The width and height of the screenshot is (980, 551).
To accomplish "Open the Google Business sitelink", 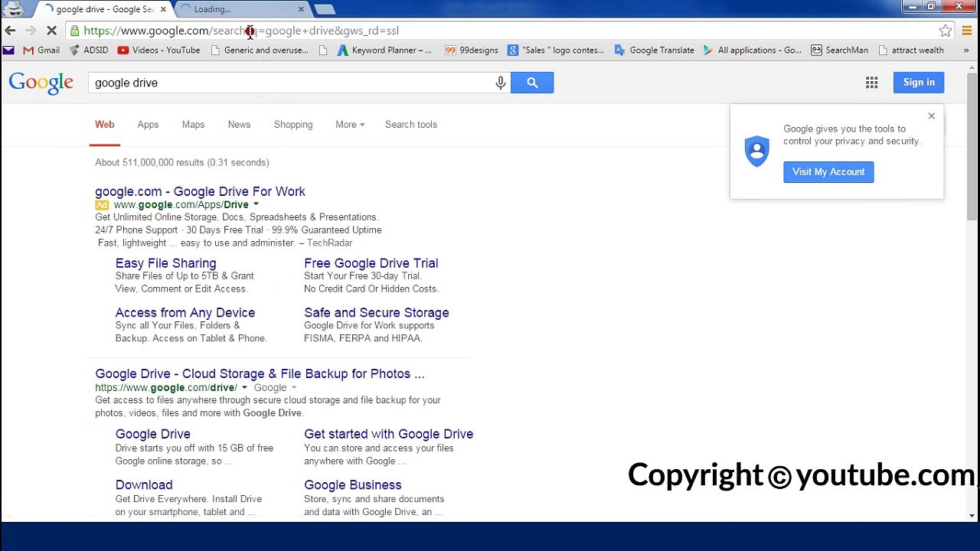I will (x=353, y=485).
